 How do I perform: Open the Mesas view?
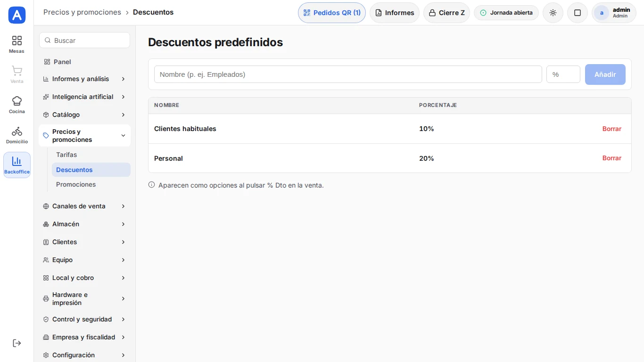coord(17,44)
